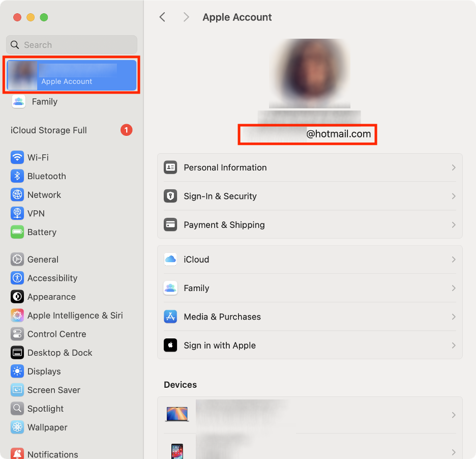The image size is (476, 459).
Task: Click the iPad device thumbnail
Action: tap(177, 451)
